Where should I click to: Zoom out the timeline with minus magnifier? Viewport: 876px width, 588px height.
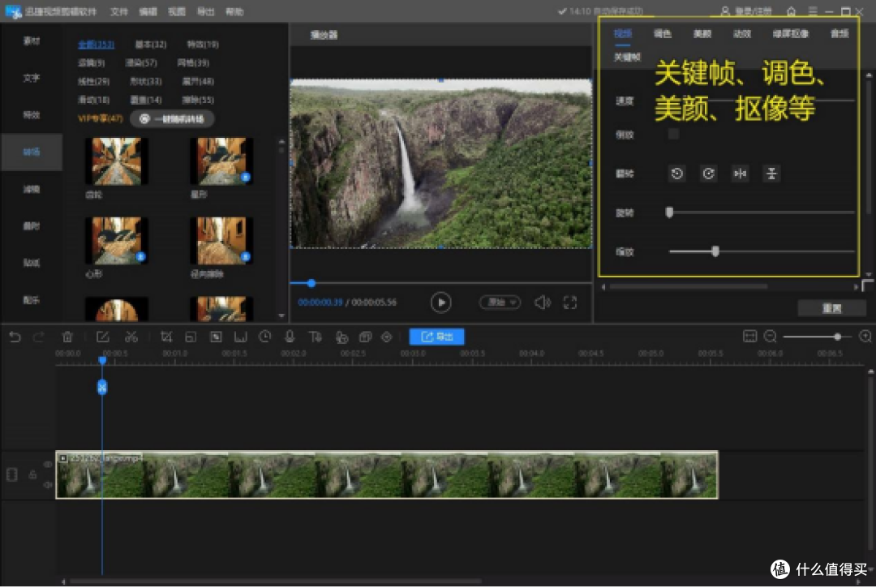click(x=770, y=336)
